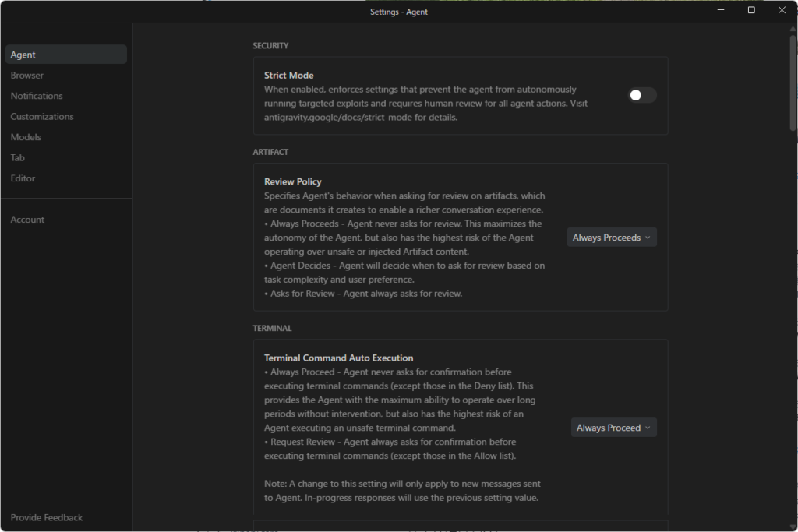Open the Review Policy Always Proceeds dropdown
This screenshot has width=798, height=532.
tap(612, 238)
